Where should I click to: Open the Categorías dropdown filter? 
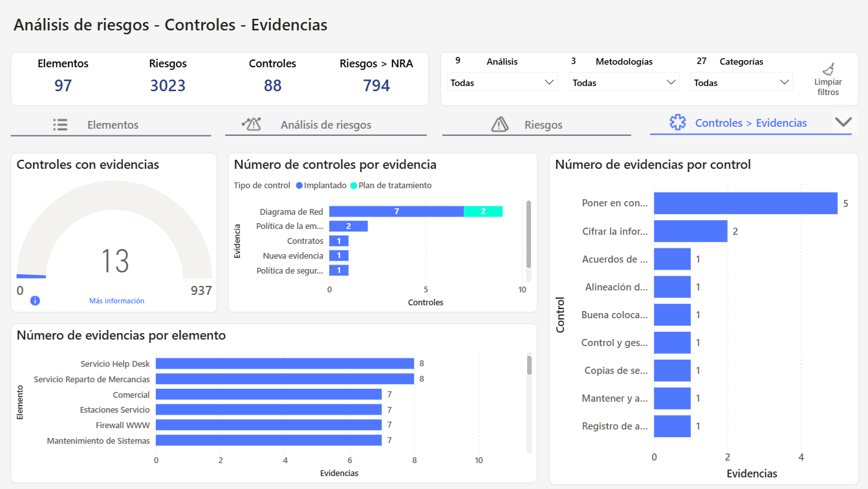click(x=741, y=83)
